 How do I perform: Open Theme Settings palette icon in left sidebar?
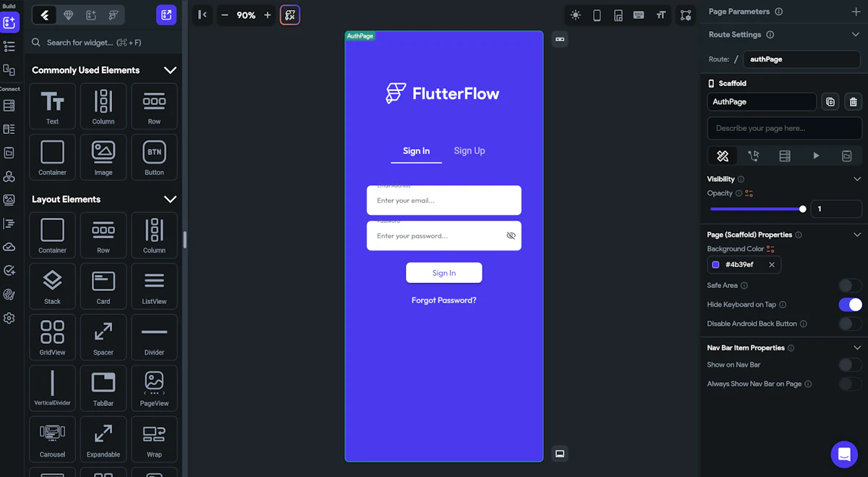pos(9,294)
